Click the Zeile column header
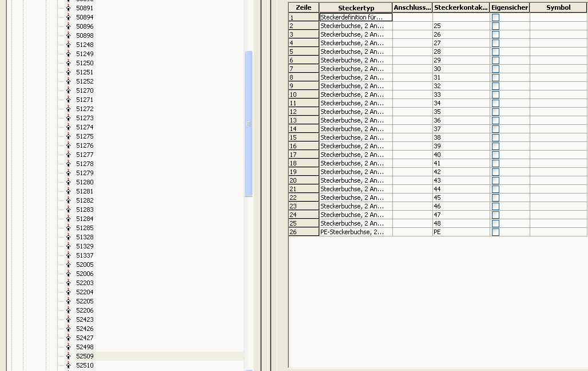The width and height of the screenshot is (588, 371). point(303,7)
